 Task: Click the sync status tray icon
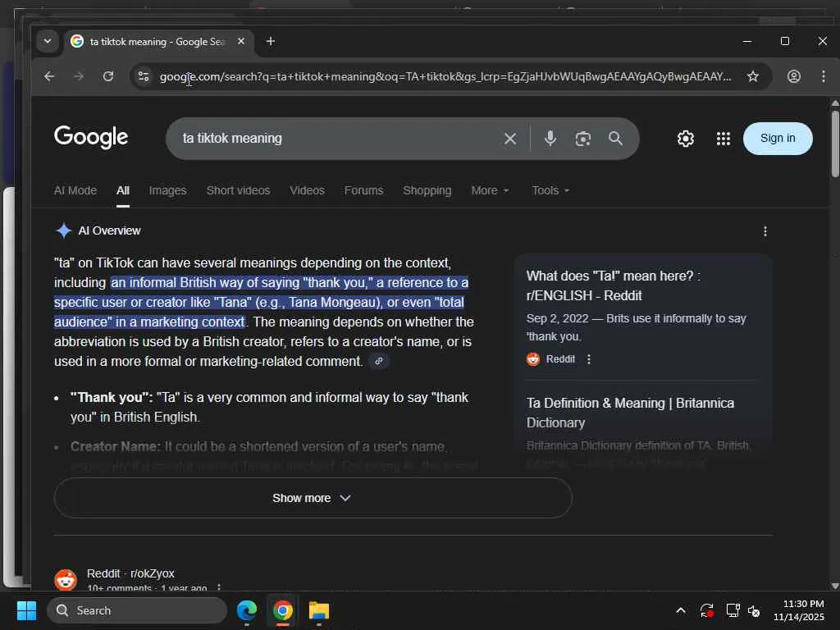[x=706, y=610]
